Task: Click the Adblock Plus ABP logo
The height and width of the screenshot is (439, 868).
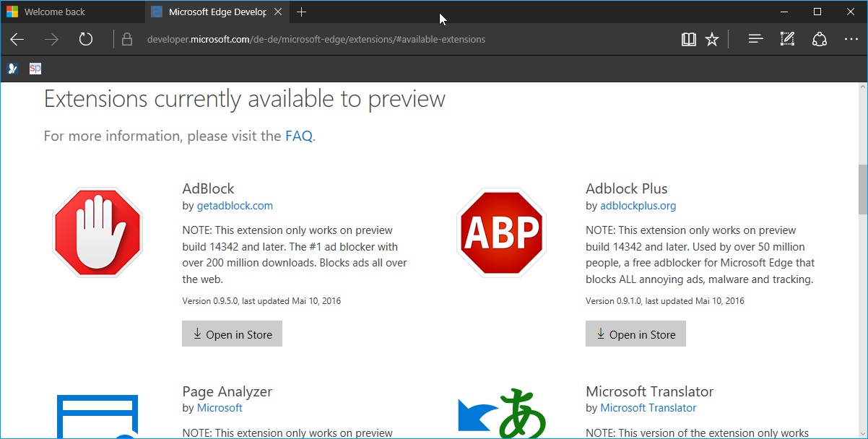Action: [501, 232]
